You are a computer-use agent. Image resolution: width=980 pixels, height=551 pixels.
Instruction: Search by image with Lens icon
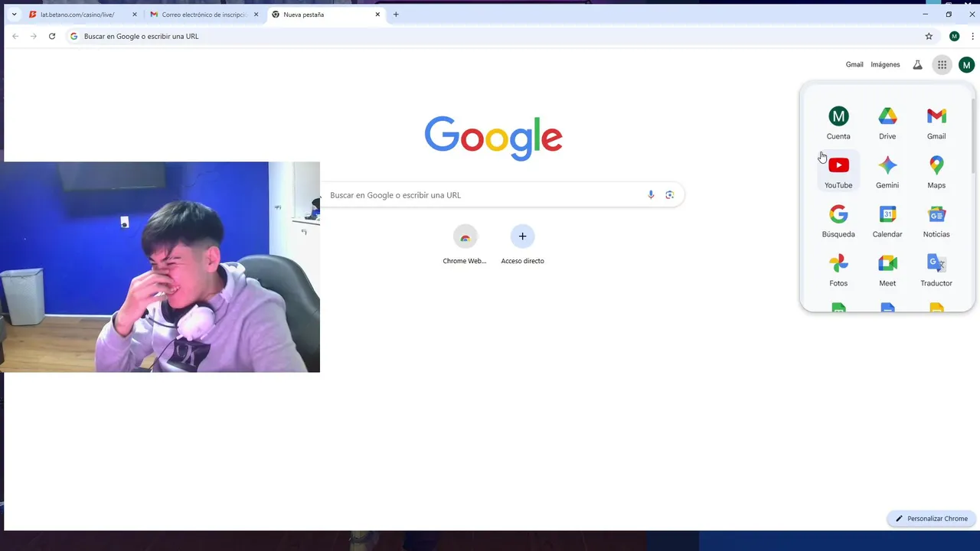pos(669,195)
